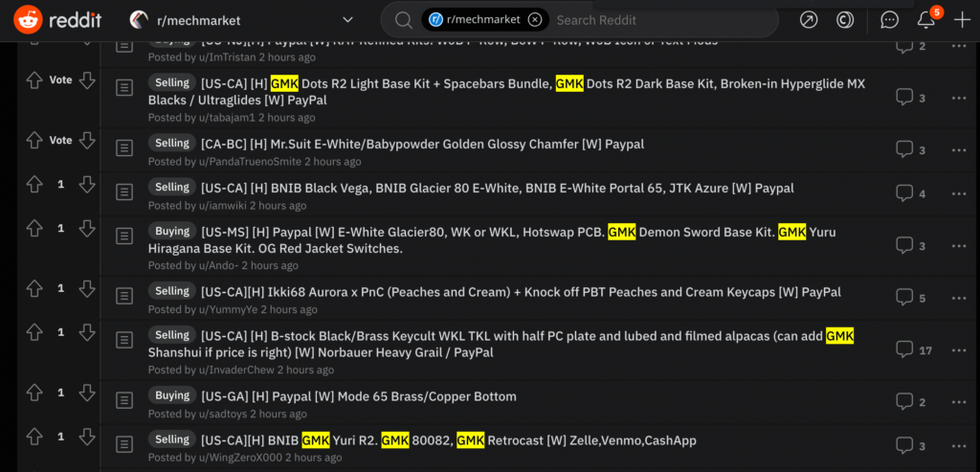Open comments on InvaderChew's Keycult post
The height and width of the screenshot is (472, 980).
[x=914, y=349]
